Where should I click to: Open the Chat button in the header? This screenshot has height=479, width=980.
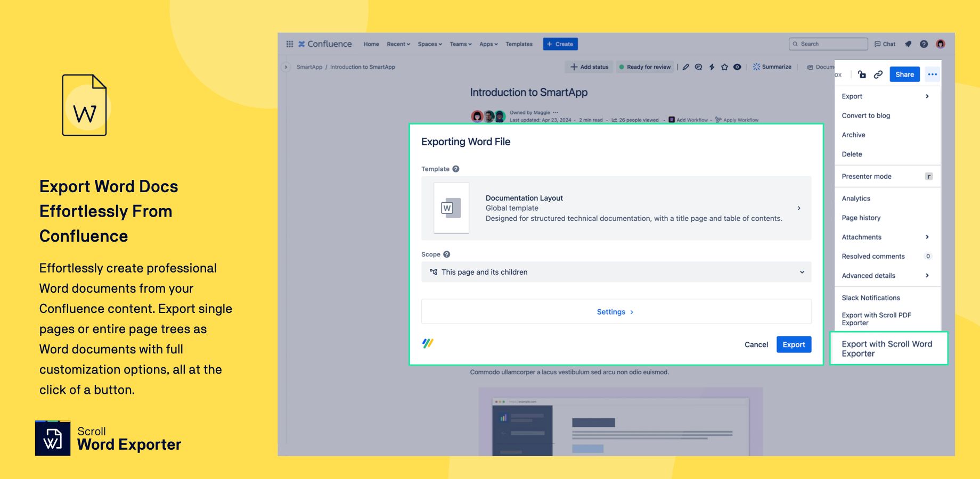coord(885,44)
